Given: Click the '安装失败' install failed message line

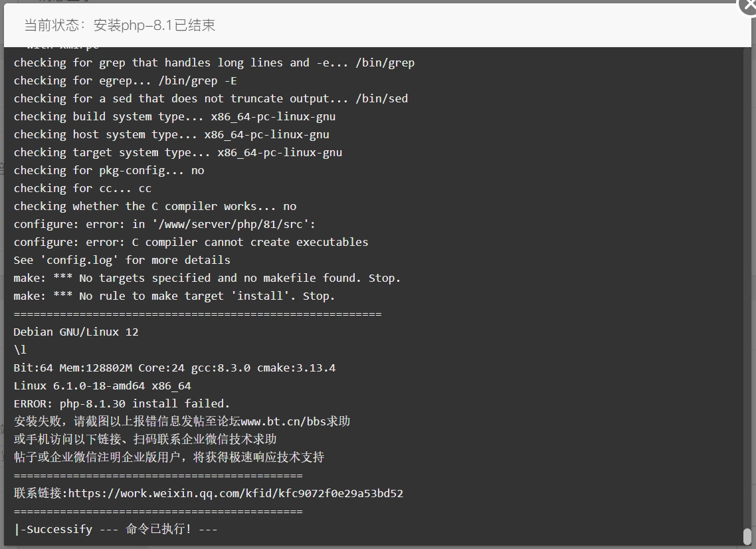Looking at the screenshot, I should [x=182, y=421].
